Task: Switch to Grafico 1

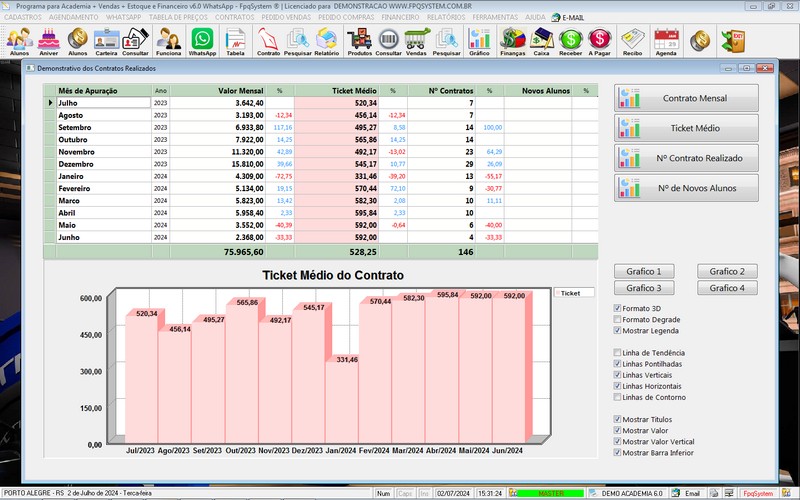Action: pos(644,271)
